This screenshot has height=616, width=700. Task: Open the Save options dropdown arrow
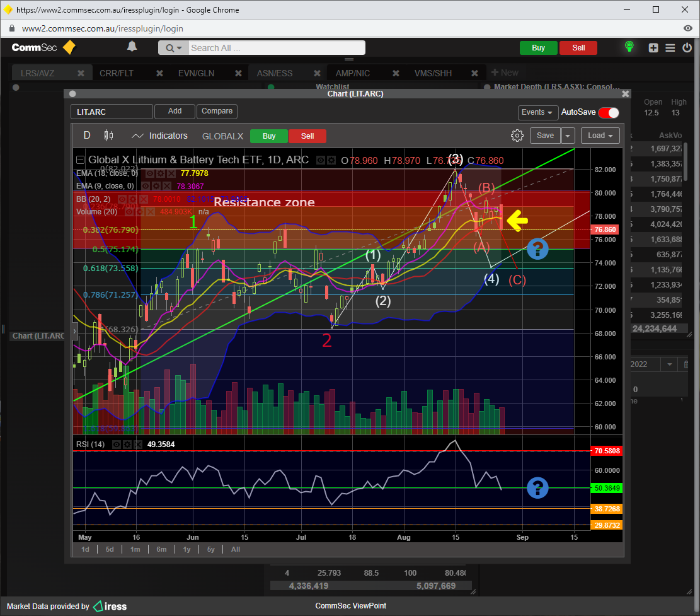(x=568, y=136)
